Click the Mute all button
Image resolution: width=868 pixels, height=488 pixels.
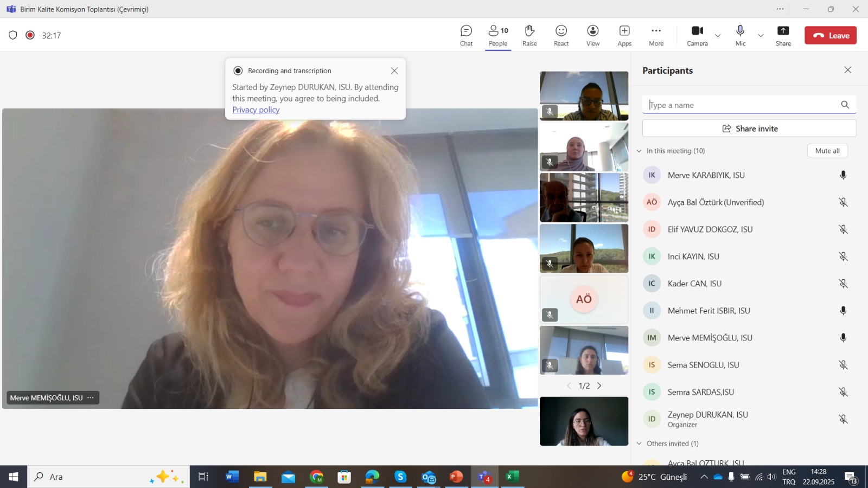827,151
